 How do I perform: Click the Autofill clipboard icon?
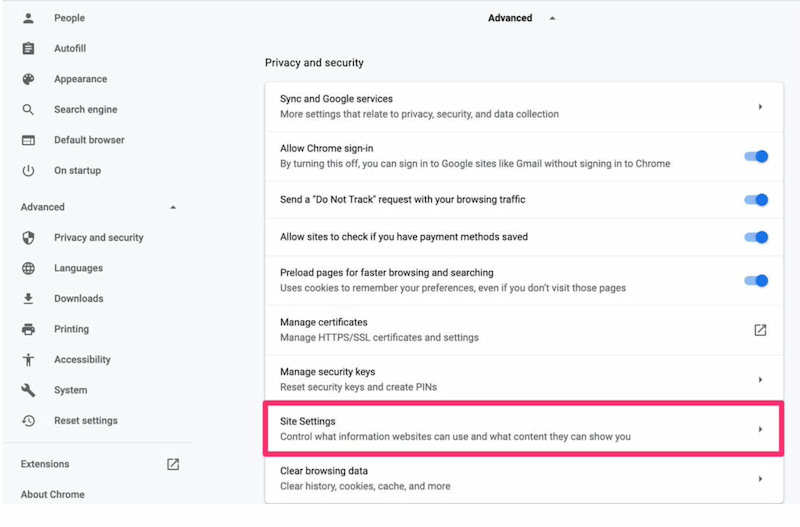28,49
